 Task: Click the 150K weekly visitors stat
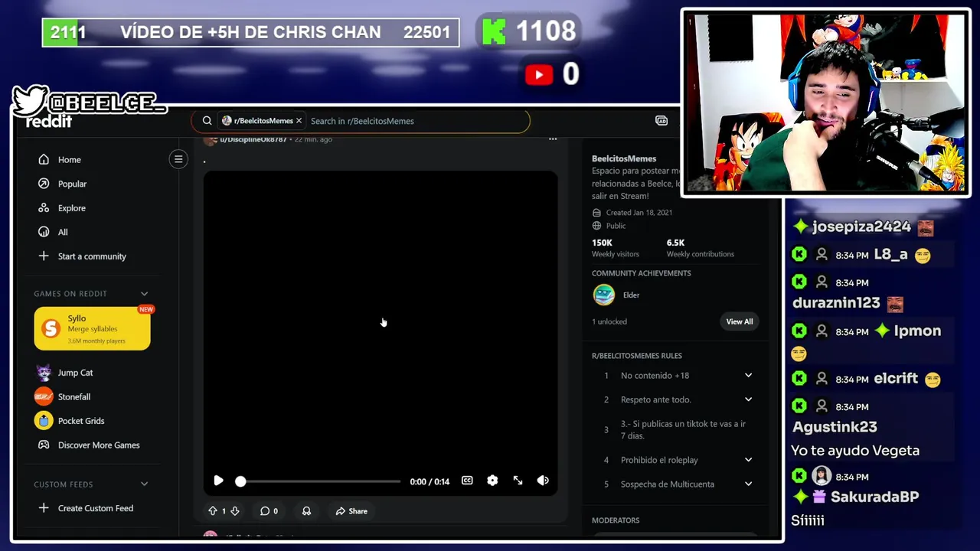pyautogui.click(x=615, y=248)
